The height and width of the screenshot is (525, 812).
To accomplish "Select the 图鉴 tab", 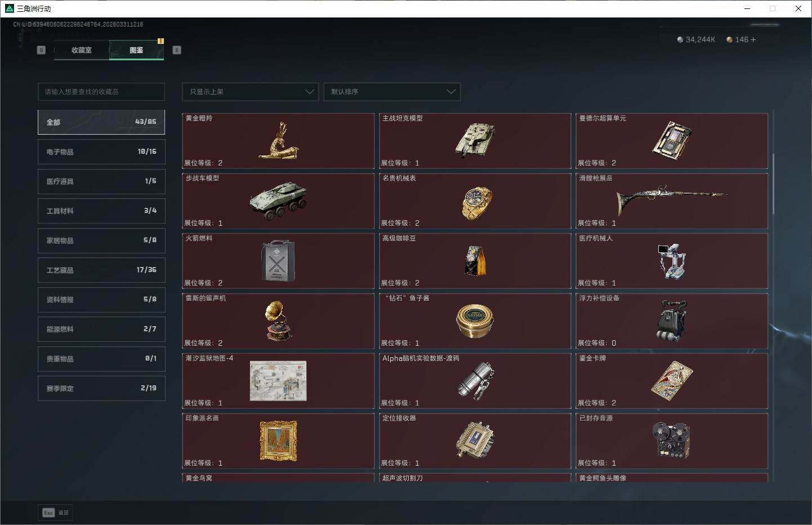I will point(136,50).
